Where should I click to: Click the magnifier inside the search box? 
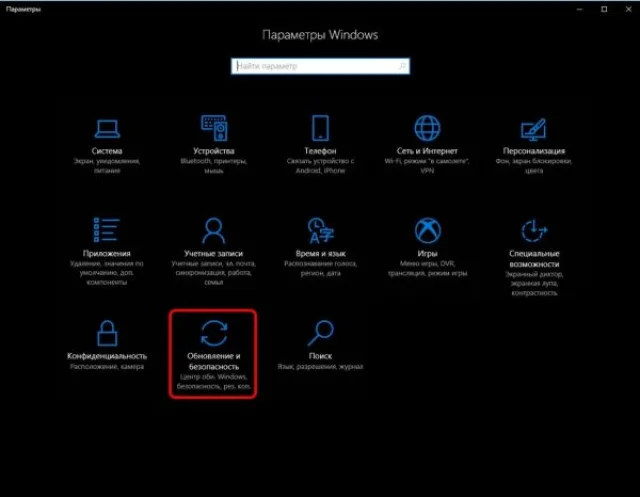tap(402, 66)
